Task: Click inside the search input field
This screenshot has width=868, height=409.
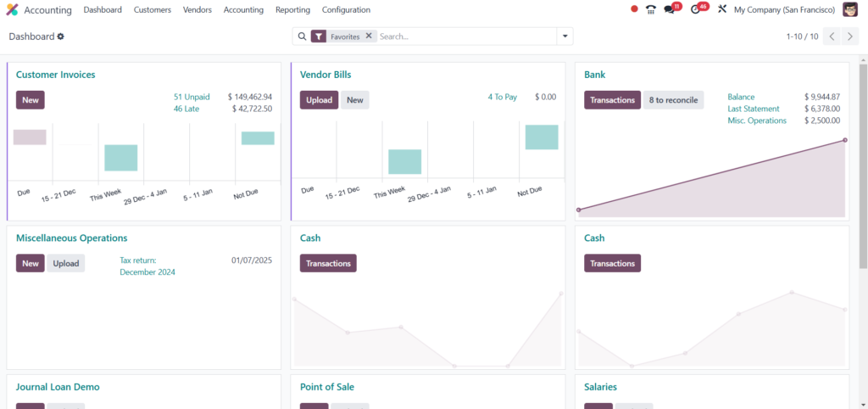Action: pos(467,36)
